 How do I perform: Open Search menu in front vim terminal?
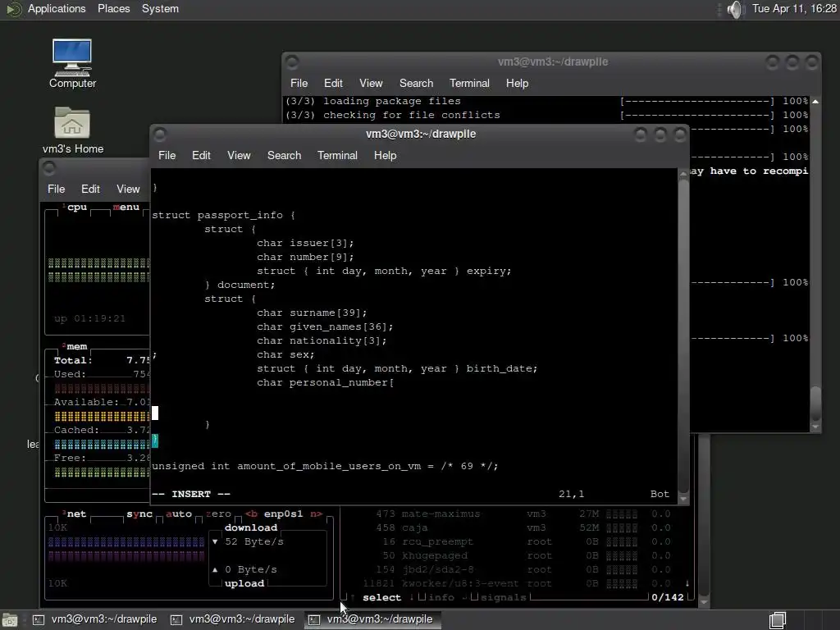pos(284,155)
